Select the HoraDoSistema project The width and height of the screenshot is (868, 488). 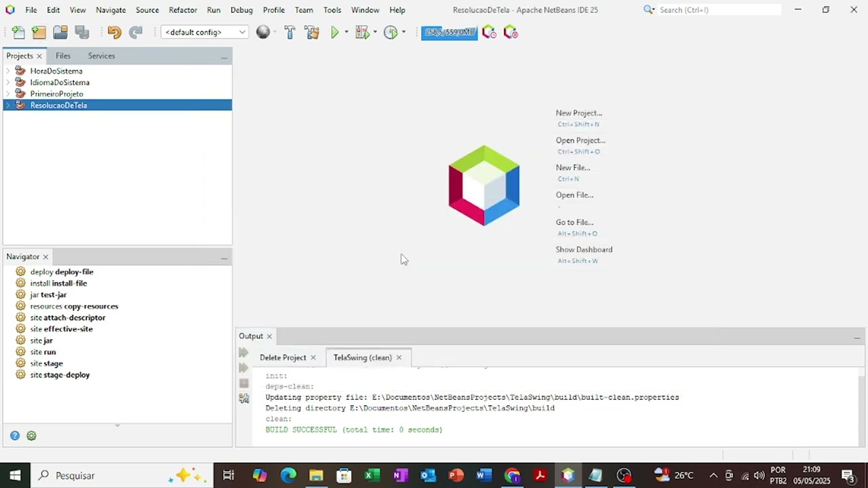click(56, 71)
